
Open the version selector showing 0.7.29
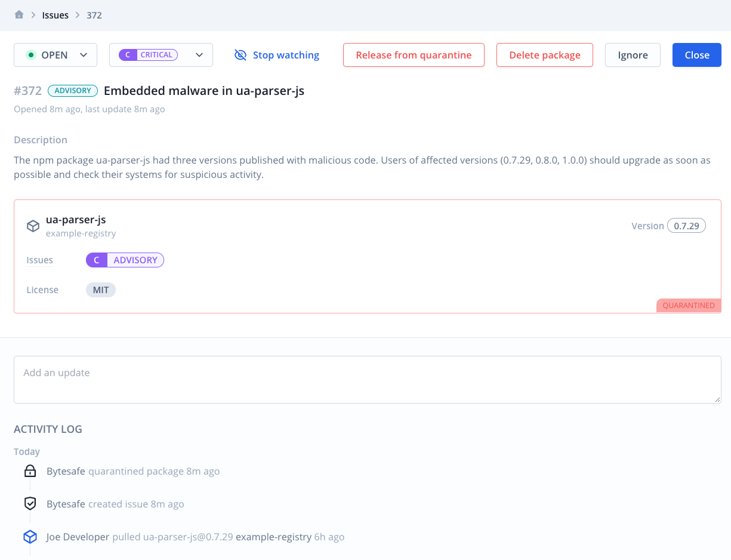coord(686,225)
